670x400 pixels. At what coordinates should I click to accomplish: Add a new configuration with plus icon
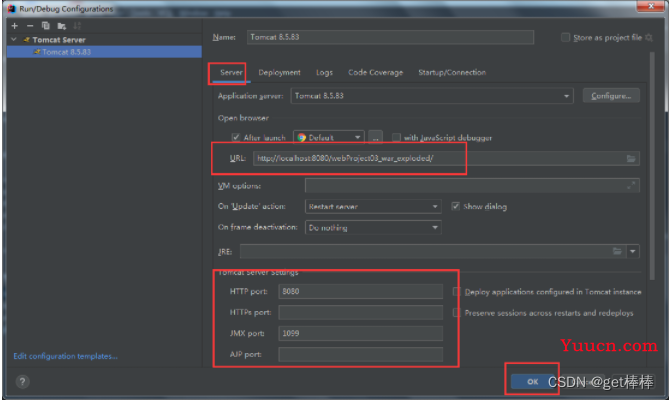15,26
